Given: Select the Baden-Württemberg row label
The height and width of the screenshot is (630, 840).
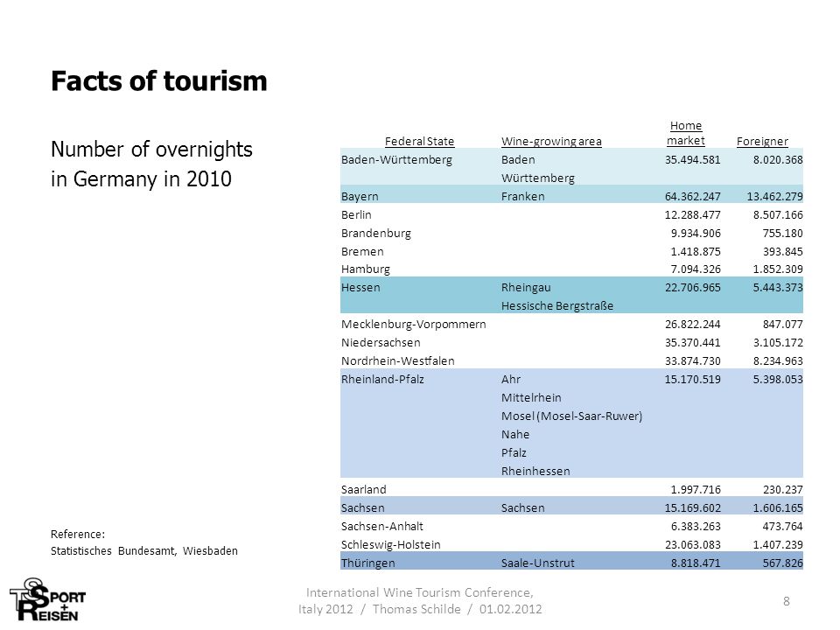Looking at the screenshot, I should pos(396,159).
